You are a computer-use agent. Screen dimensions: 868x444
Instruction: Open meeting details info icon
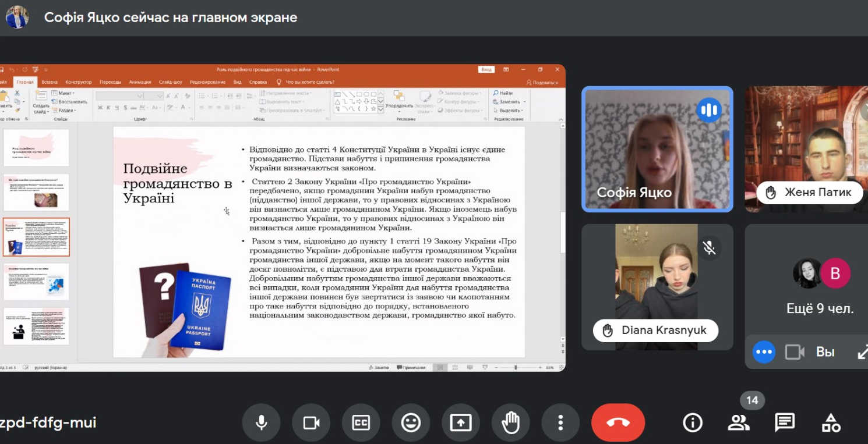(692, 422)
